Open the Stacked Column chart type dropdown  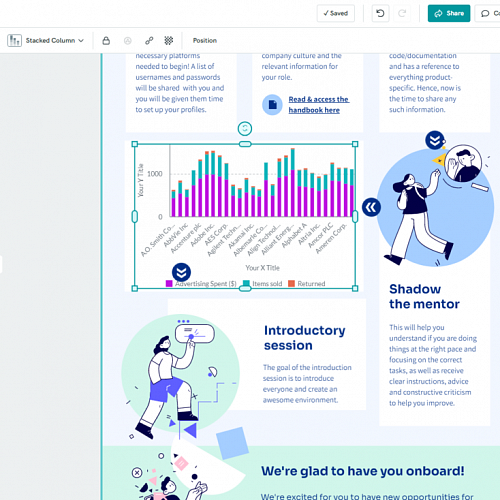tap(46, 40)
